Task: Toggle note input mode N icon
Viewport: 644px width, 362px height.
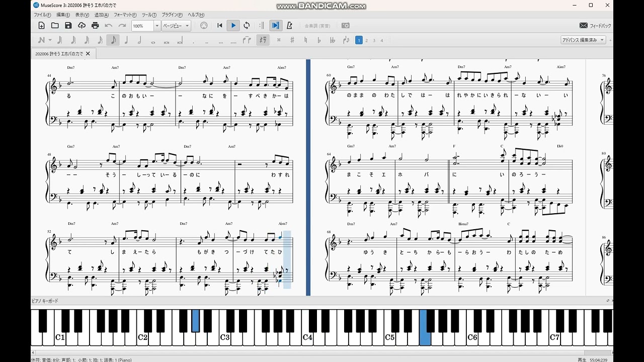Action: 41,40
